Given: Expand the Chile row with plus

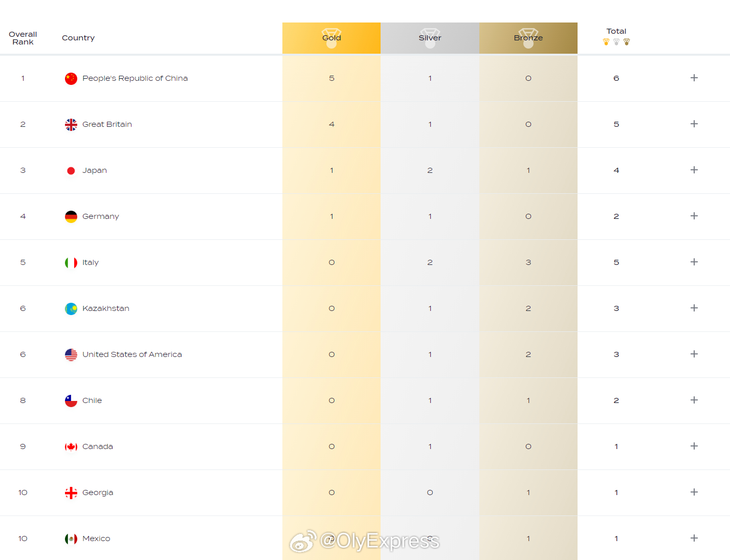Looking at the screenshot, I should [694, 400].
